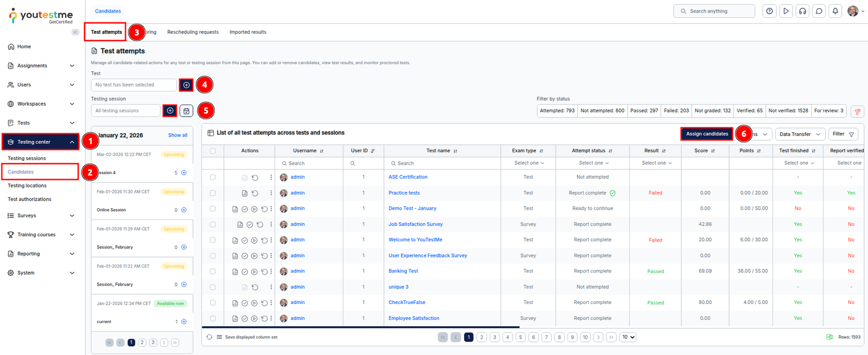Click the play video tutorial icon
The image size is (868, 355).
786,11
